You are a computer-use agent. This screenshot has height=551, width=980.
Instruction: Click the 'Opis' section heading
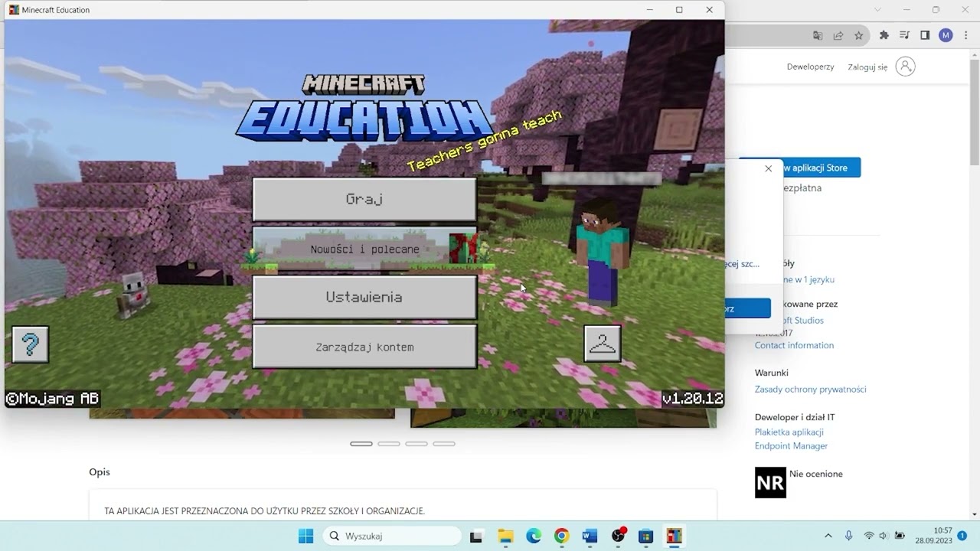point(100,472)
